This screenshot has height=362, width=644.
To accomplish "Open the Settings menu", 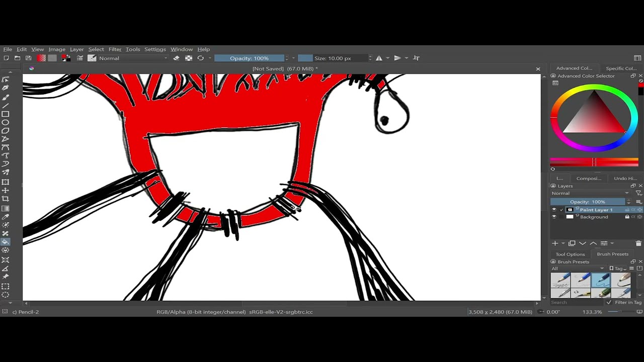I will [155, 49].
